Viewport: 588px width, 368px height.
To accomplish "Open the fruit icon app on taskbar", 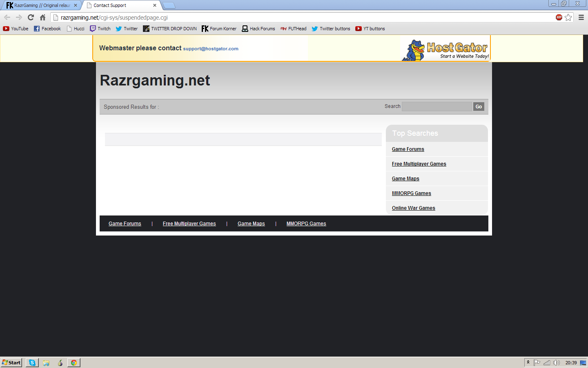I will pyautogui.click(x=60, y=363).
